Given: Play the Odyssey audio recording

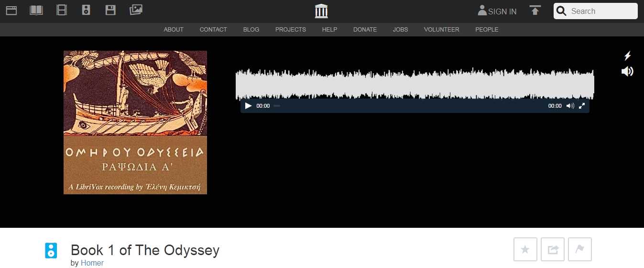Looking at the screenshot, I should 248,106.
